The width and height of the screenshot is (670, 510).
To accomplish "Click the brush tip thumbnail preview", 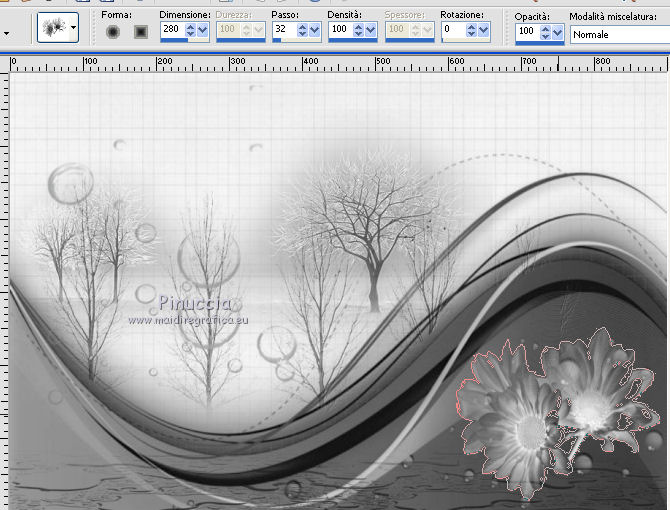I will pyautogui.click(x=54, y=28).
